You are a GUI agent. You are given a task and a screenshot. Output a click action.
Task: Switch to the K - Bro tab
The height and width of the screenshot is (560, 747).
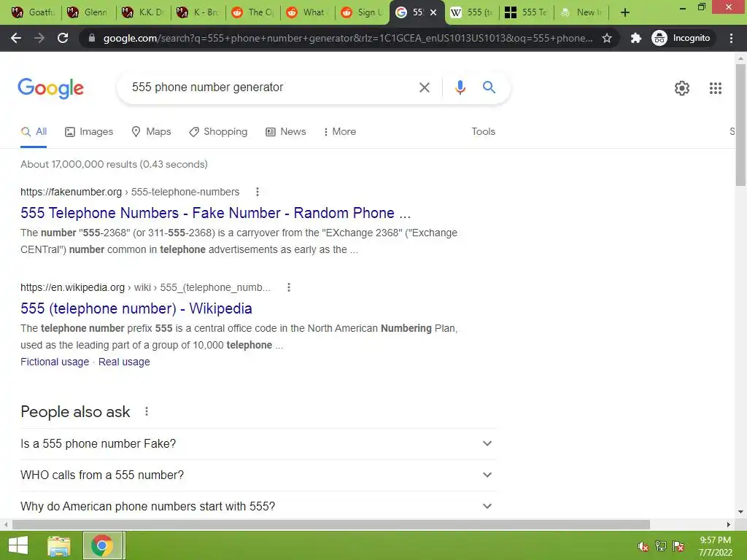point(197,12)
